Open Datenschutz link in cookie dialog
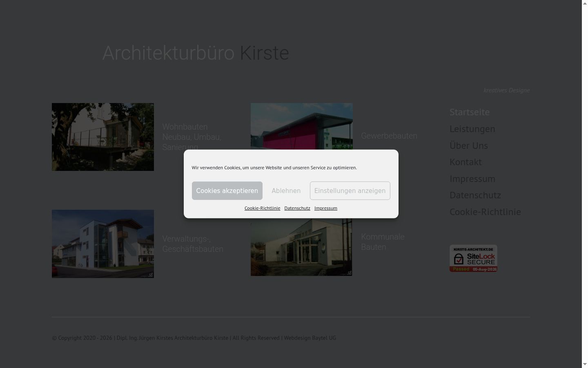The height and width of the screenshot is (368, 588). 297,208
